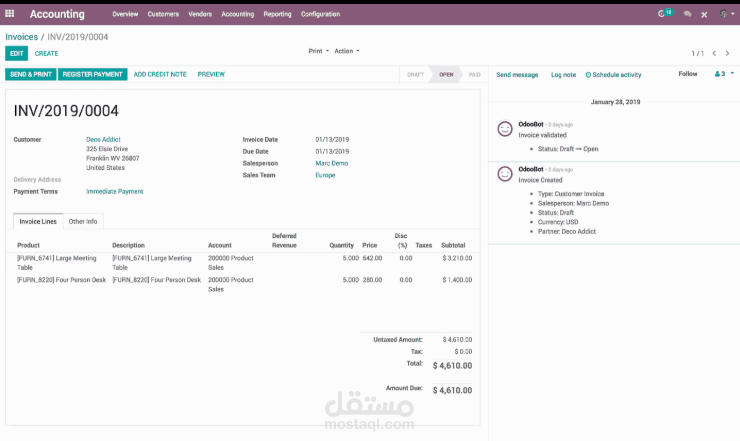Click OdooBot avatar on Invoice Created message
Screen dimensions: 740x441
click(x=505, y=174)
